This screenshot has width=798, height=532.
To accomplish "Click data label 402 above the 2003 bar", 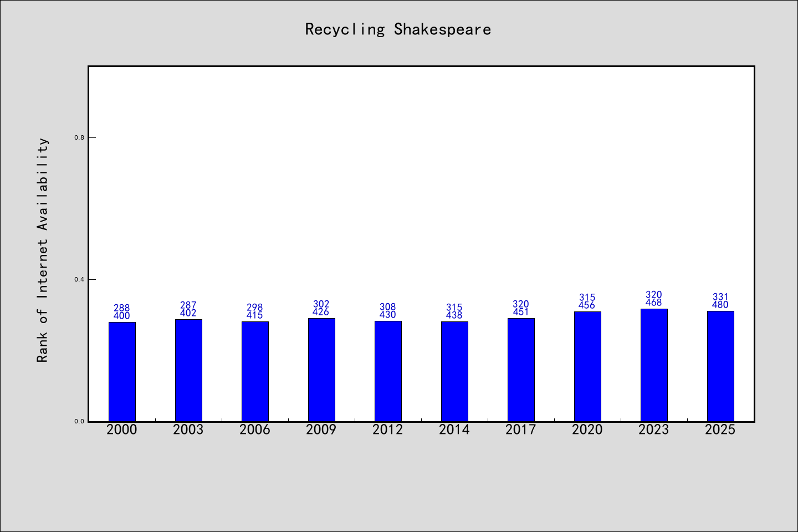I will click(x=188, y=313).
